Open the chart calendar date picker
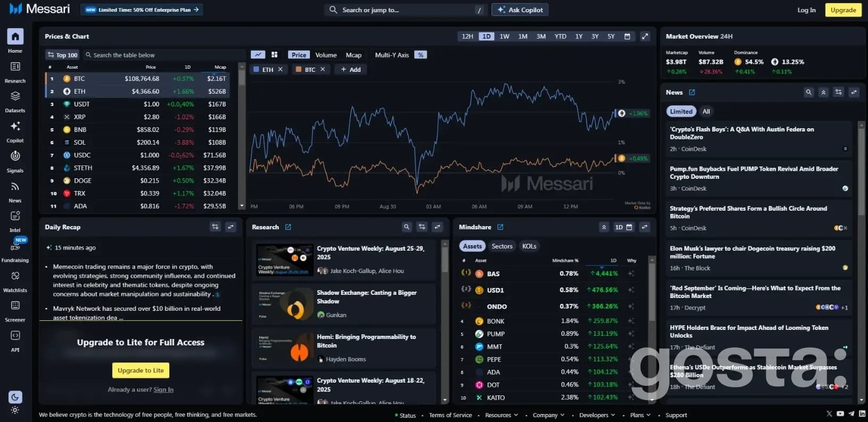The width and height of the screenshot is (868, 422). coord(627,36)
